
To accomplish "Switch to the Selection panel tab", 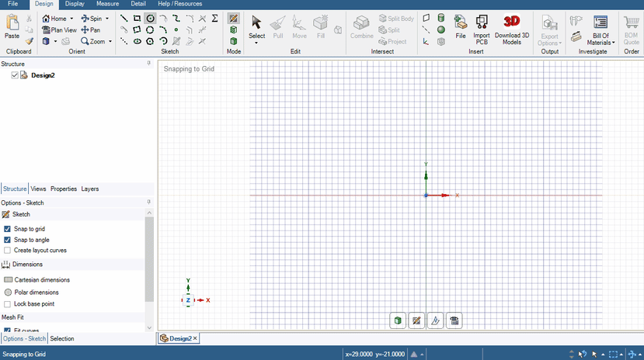I will click(x=62, y=339).
